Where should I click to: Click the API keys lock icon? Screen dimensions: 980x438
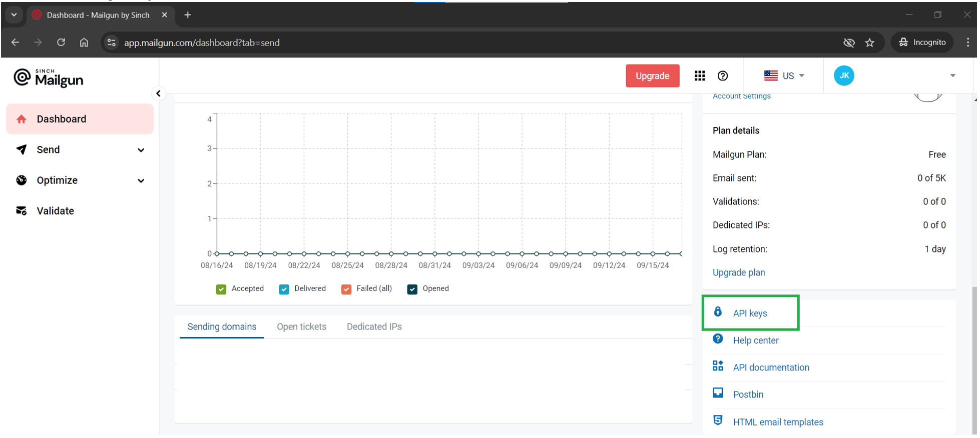coord(718,312)
